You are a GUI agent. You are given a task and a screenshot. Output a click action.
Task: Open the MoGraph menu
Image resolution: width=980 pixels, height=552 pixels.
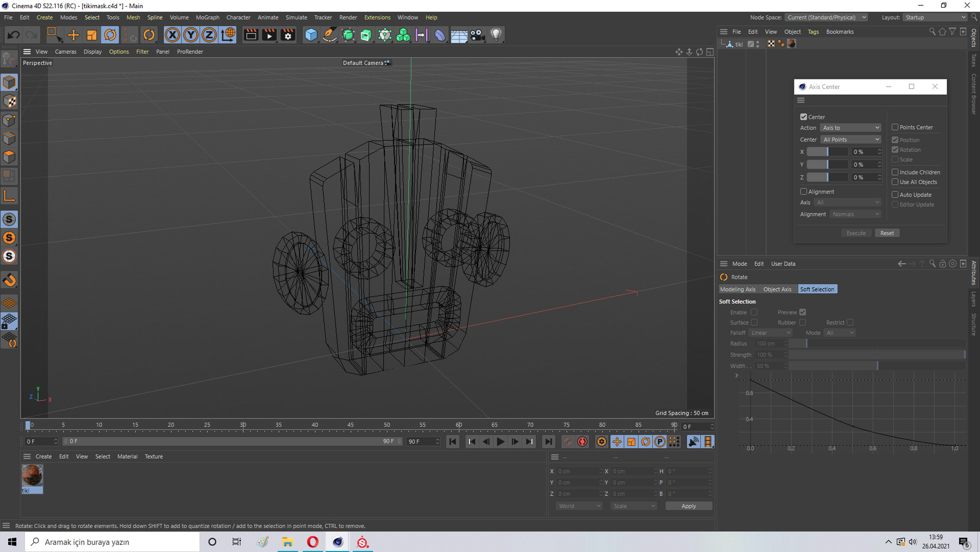click(207, 17)
